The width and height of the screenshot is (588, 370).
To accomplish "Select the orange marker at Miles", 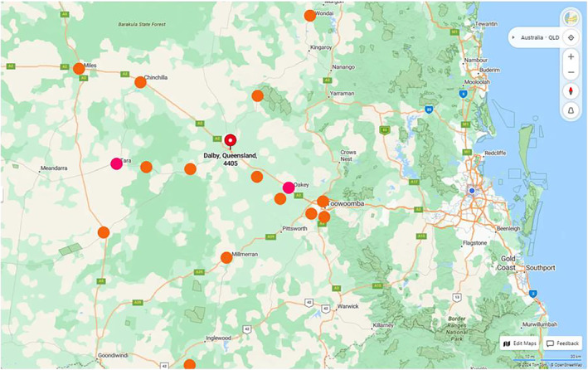I will 79,69.
